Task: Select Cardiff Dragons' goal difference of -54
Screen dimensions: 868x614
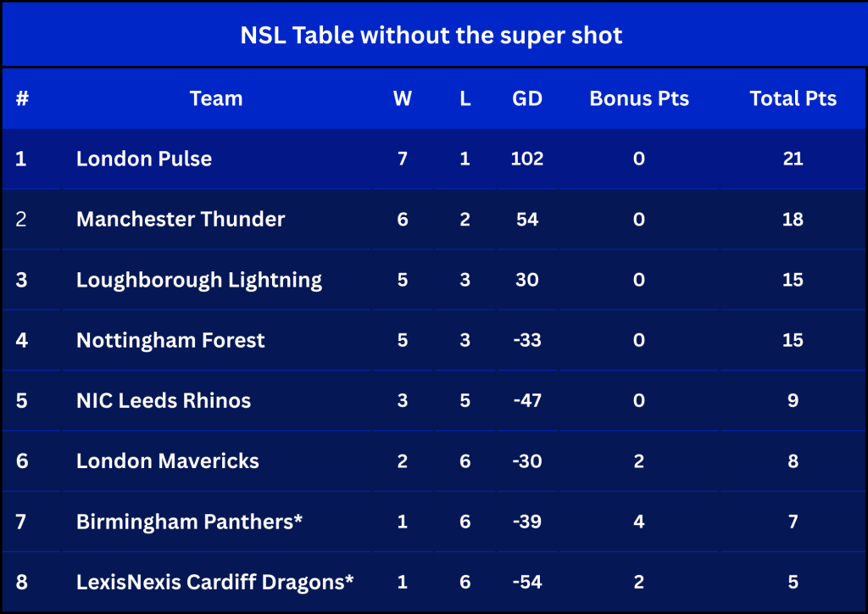Action: click(x=527, y=582)
